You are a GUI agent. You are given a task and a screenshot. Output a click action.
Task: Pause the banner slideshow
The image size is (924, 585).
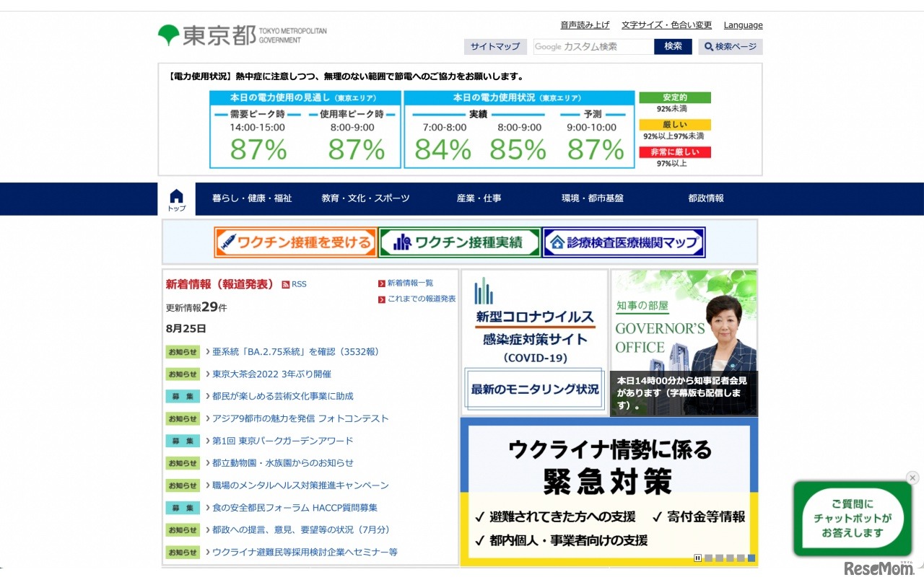[698, 558]
